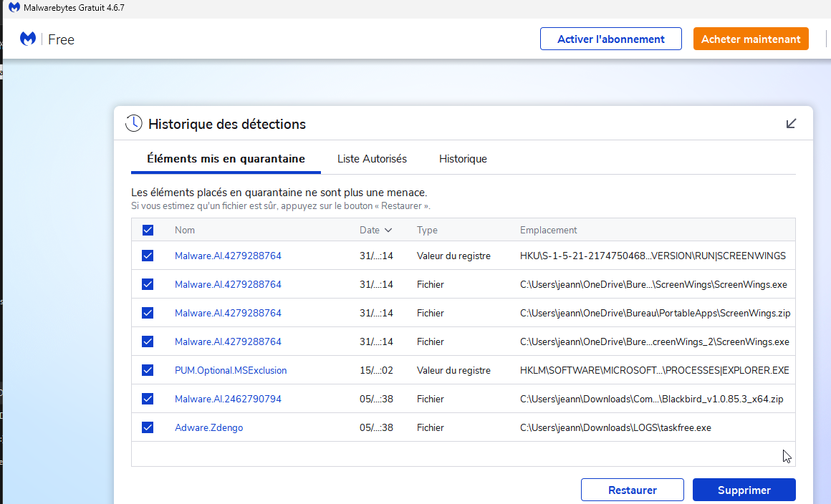
Task: Select the Éléments mis en quarantaine tab
Action: coord(226,159)
